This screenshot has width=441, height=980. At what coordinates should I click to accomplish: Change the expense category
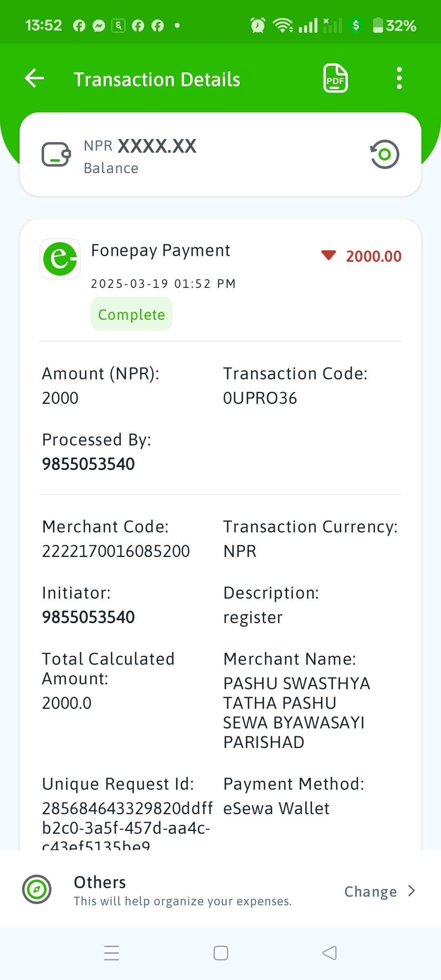(370, 891)
